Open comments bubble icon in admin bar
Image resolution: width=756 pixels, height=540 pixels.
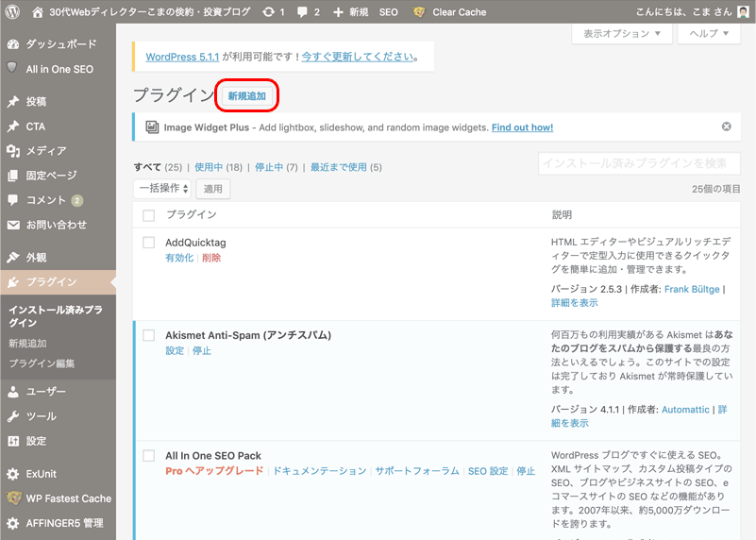click(302, 12)
